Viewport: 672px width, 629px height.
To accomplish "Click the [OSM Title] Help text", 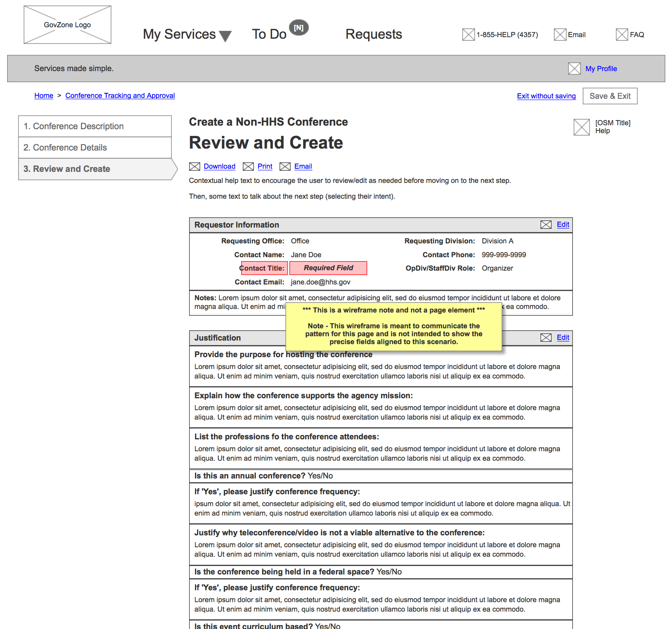I will [613, 127].
